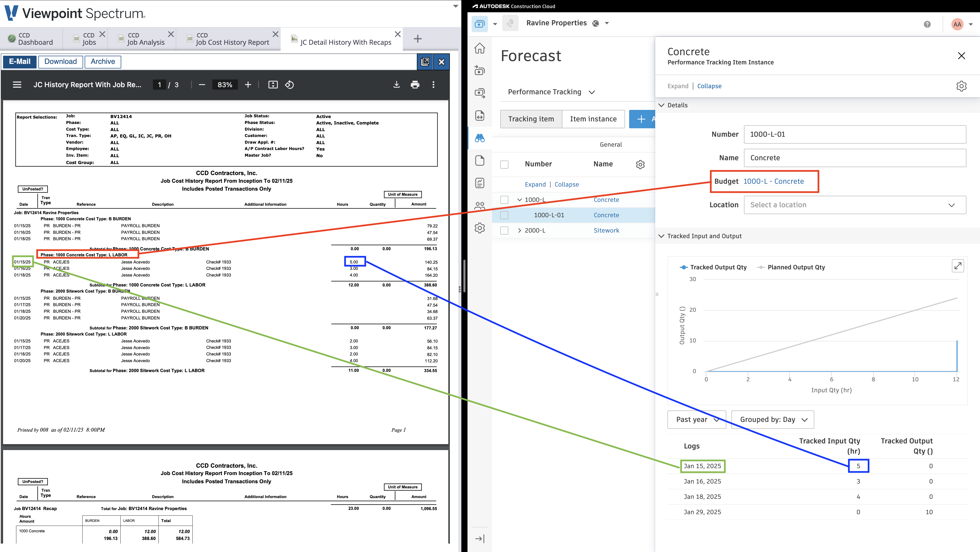Viewport: 980px width, 552px height.
Task: Open the Home icon in sidebar
Action: (x=480, y=48)
